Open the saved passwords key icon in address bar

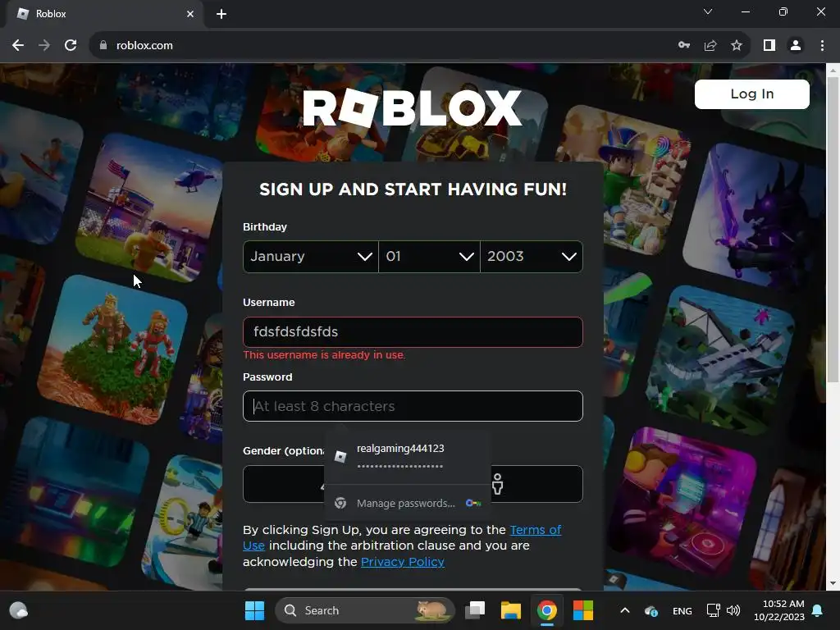pos(684,46)
